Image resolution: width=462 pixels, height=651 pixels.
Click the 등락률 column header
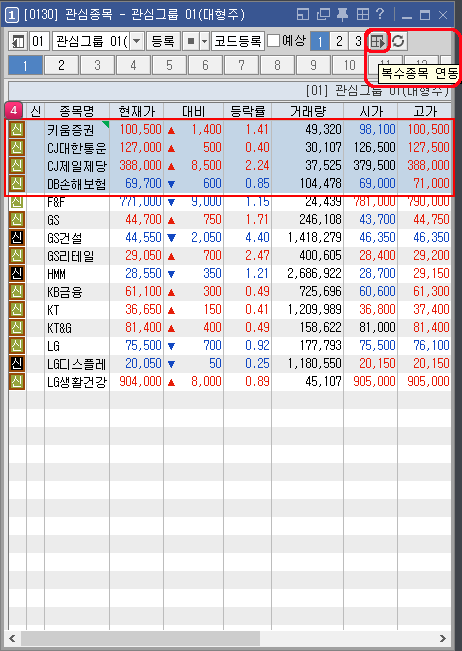click(x=247, y=111)
